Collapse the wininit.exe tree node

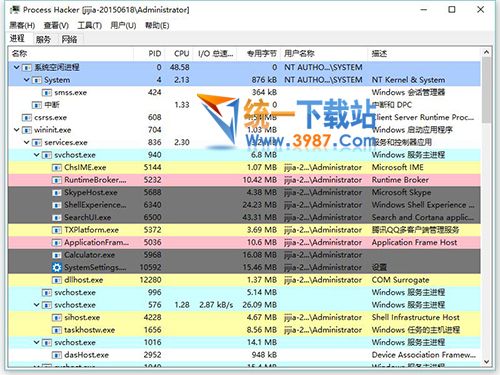(x=16, y=130)
